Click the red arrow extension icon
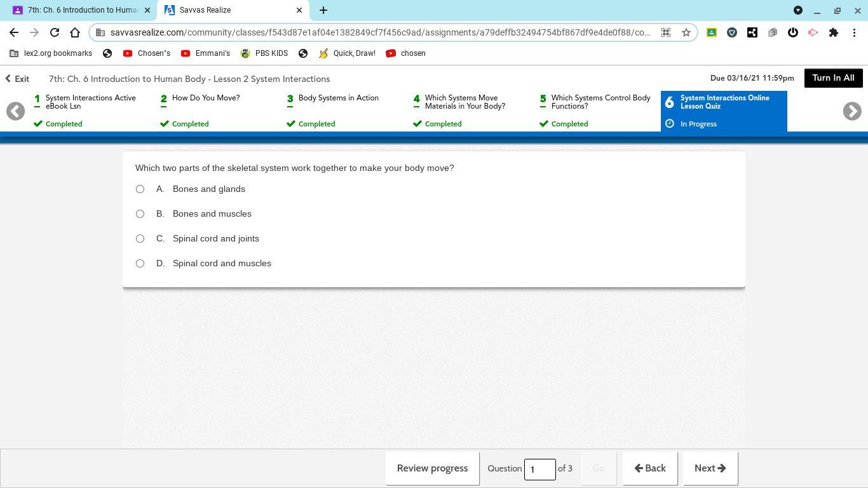The height and width of the screenshot is (488, 868). 813,32
